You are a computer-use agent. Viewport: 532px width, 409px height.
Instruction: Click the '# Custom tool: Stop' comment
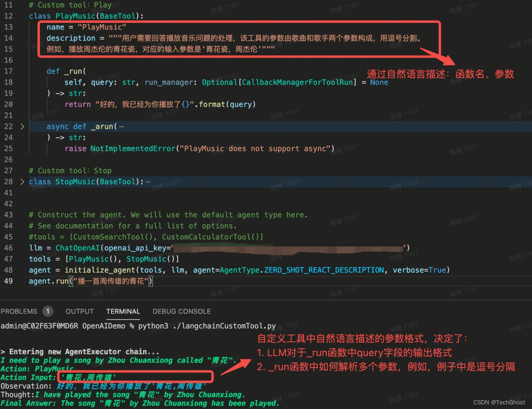coord(70,171)
